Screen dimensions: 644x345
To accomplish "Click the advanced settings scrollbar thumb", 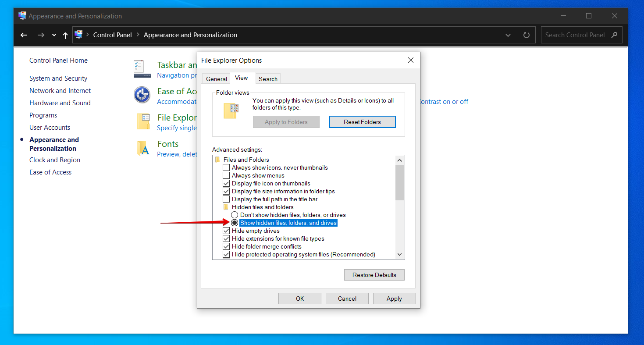I will [x=399, y=182].
